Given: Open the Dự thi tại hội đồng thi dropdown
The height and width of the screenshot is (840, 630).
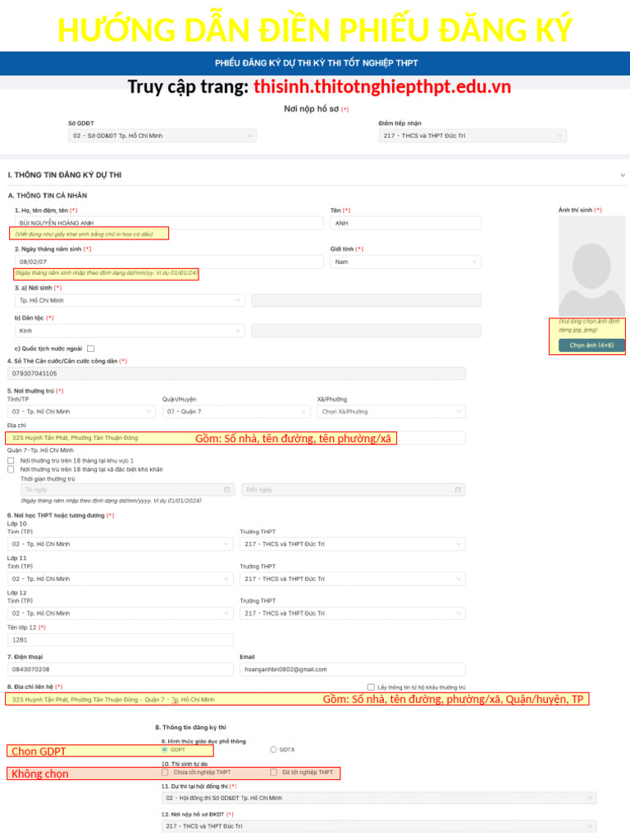Looking at the screenshot, I should (x=379, y=797).
